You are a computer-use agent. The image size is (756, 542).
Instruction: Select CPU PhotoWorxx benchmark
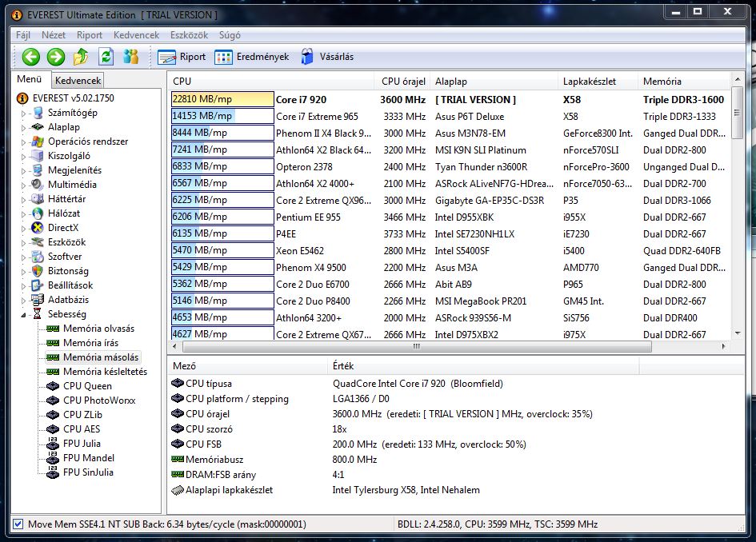99,401
